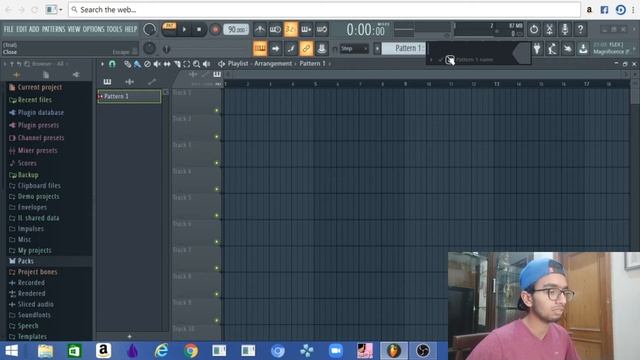Toggle step editing mode icon
The width and height of the screenshot is (640, 360).
click(291, 49)
